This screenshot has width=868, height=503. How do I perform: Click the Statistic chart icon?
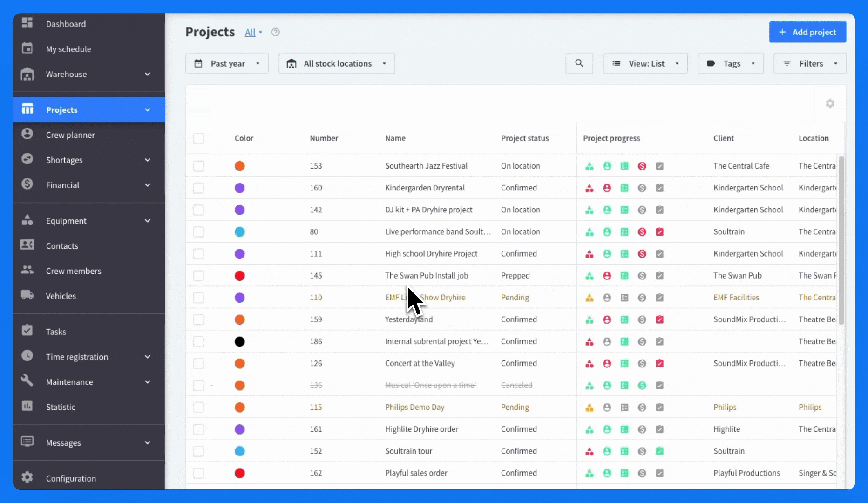[27, 406]
